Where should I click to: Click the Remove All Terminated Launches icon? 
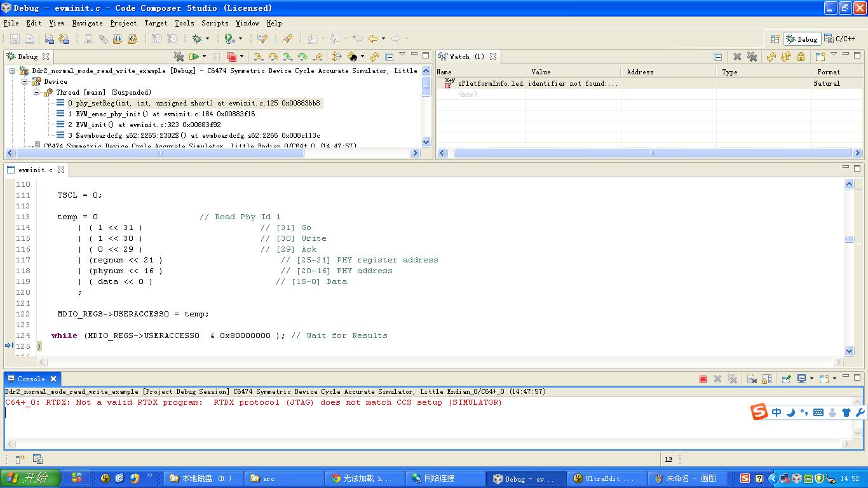[x=179, y=57]
